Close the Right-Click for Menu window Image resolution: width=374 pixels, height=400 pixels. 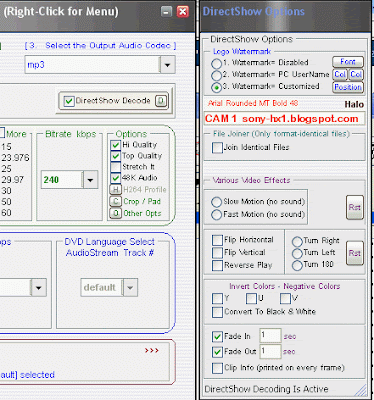183,12
